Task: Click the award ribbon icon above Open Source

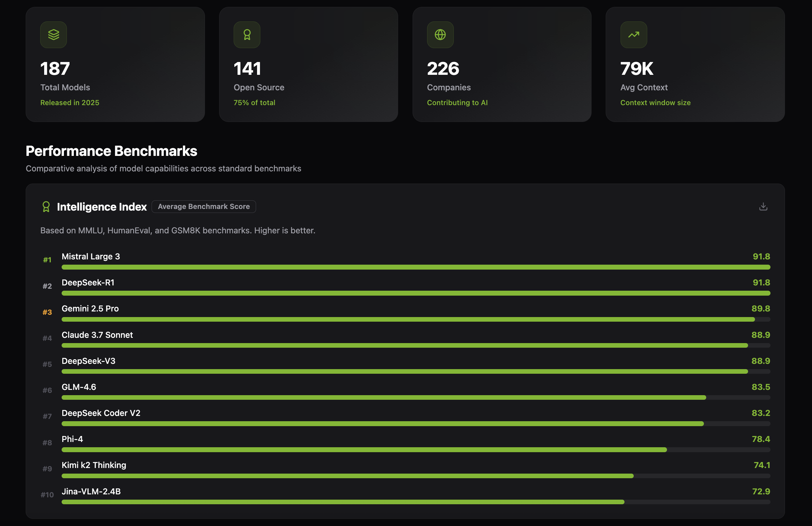Action: 247,35
